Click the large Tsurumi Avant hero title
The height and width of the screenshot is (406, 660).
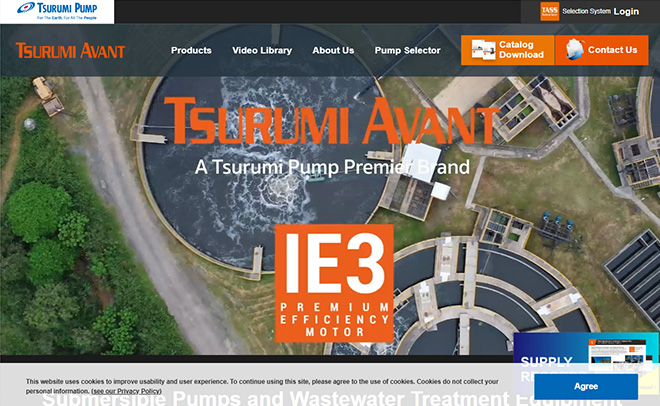pyautogui.click(x=331, y=121)
